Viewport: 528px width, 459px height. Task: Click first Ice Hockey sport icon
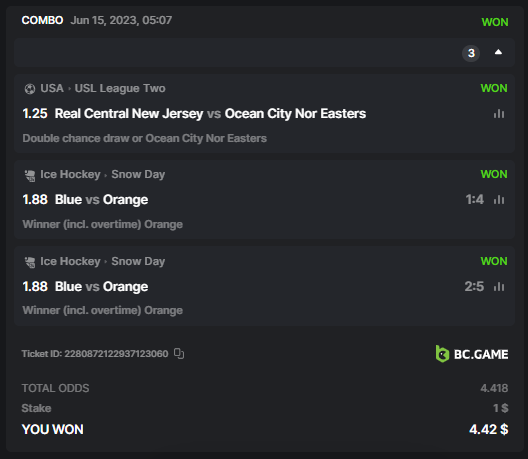[30, 175]
